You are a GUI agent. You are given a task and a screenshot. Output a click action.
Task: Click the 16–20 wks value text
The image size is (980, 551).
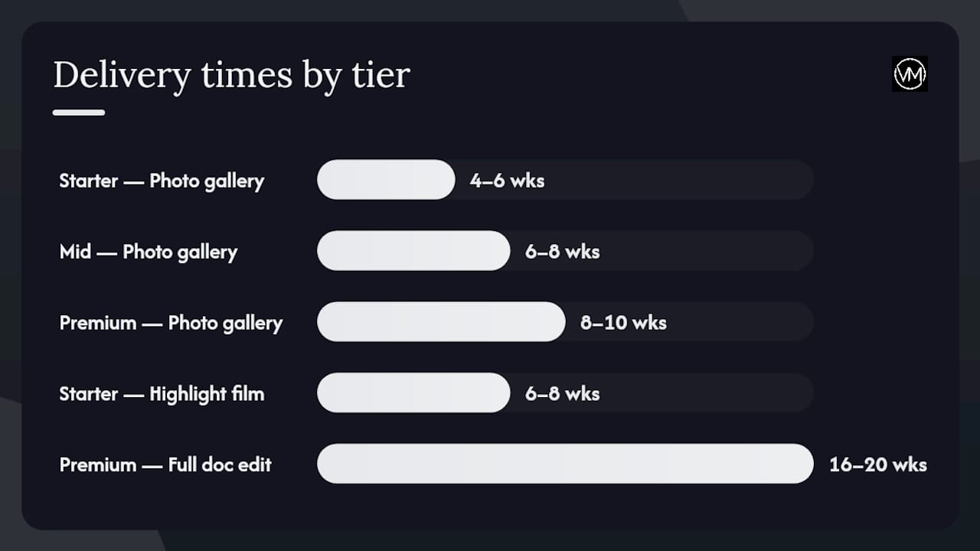click(x=878, y=465)
